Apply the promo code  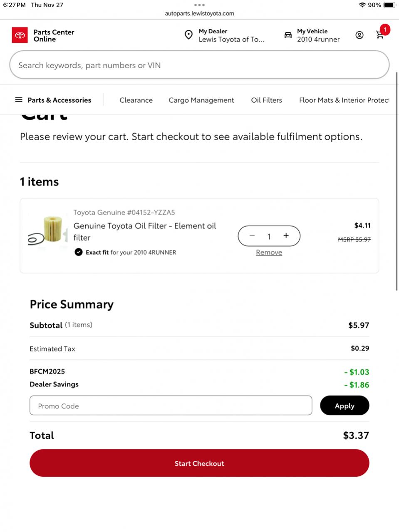(344, 406)
